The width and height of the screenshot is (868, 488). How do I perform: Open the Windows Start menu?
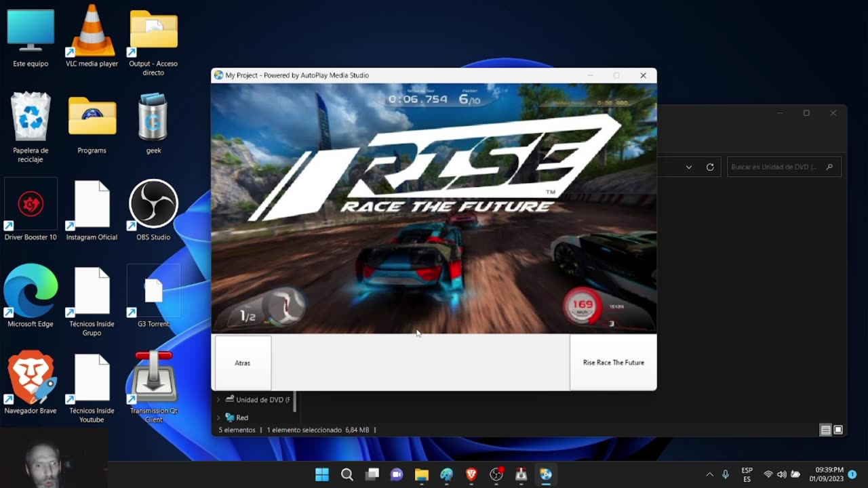pos(322,474)
